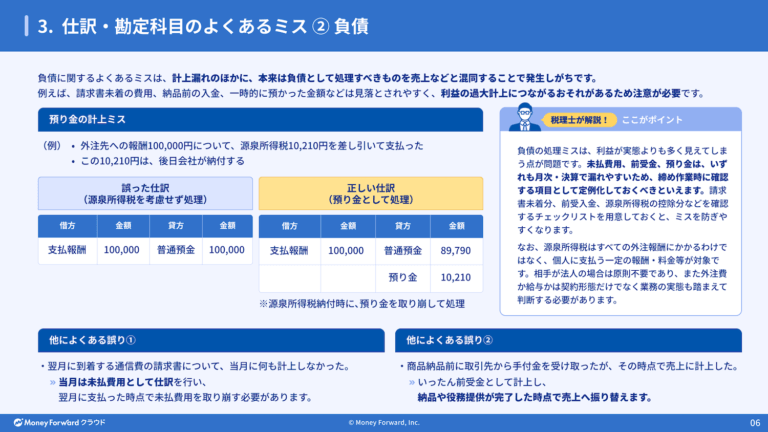Select the slide title 仕訳・勘定科目のよくあるミス ② 負債
Viewport: 768px width, 432px height.
pyautogui.click(x=215, y=26)
